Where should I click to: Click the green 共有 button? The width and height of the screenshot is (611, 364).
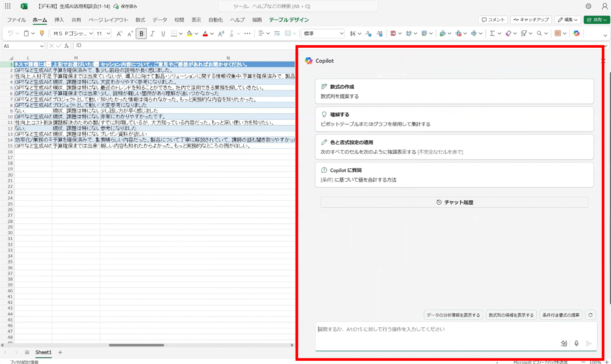click(x=596, y=20)
